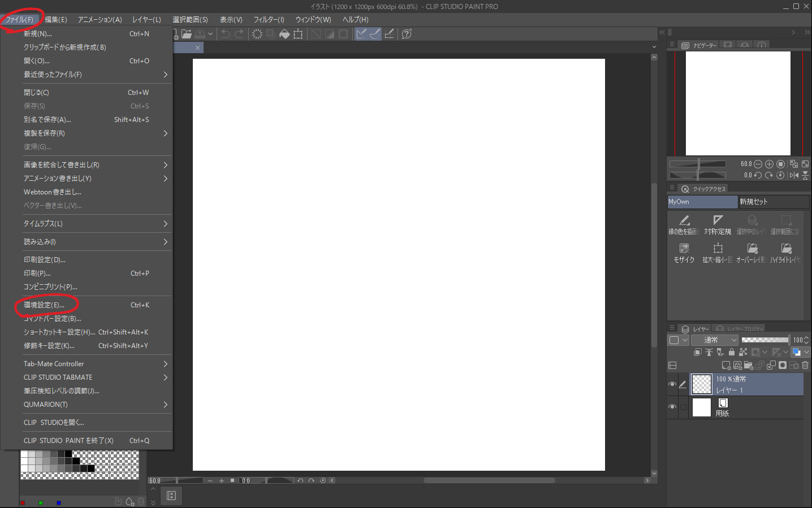Click the layer opacity slider

coord(765,340)
